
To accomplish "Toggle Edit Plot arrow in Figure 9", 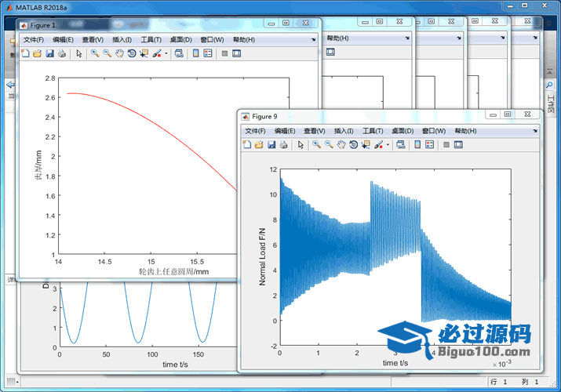I will pos(301,144).
